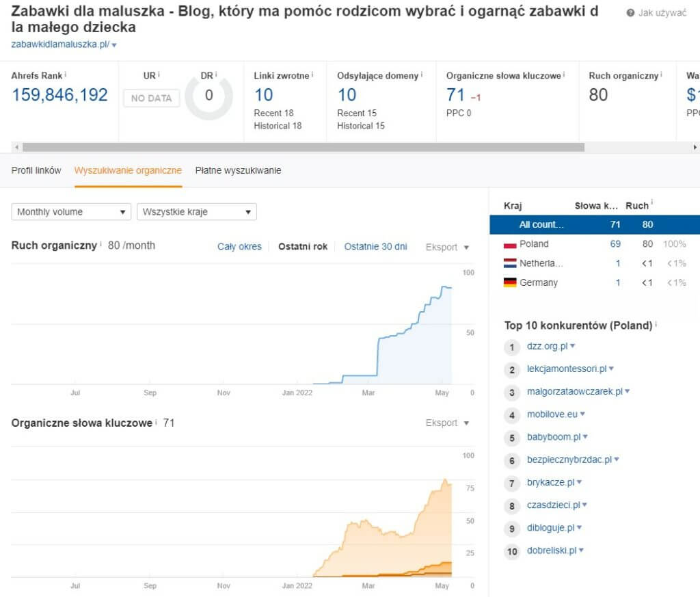This screenshot has height=597, width=700.
Task: Click the metrics bar horizontal scrollbar thumb
Action: click(x=304, y=147)
